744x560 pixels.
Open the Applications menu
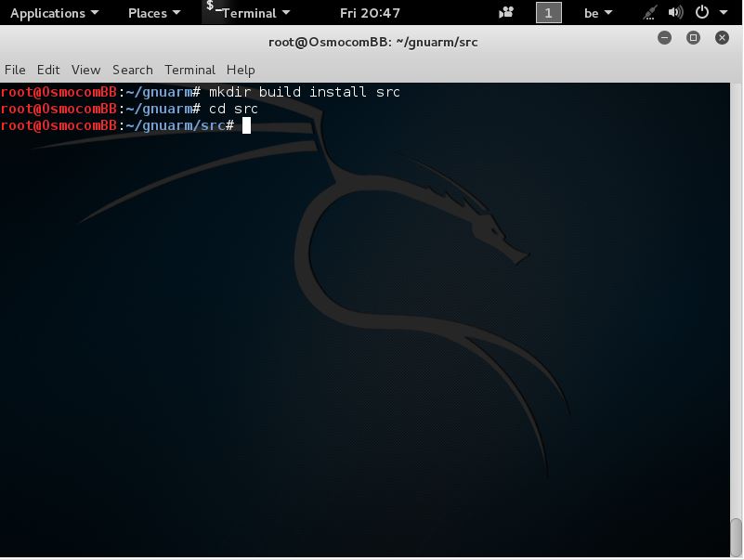[54, 13]
